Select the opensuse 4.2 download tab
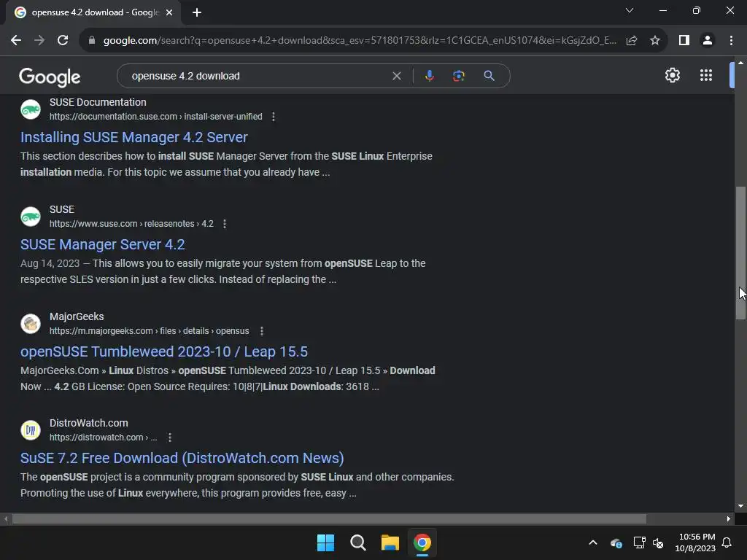 coord(93,12)
